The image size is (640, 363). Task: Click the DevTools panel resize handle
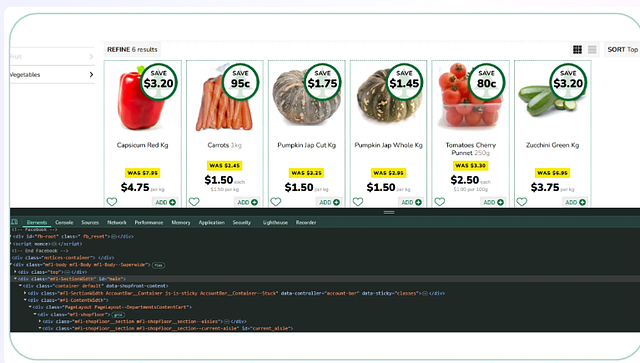pyautogui.click(x=389, y=212)
